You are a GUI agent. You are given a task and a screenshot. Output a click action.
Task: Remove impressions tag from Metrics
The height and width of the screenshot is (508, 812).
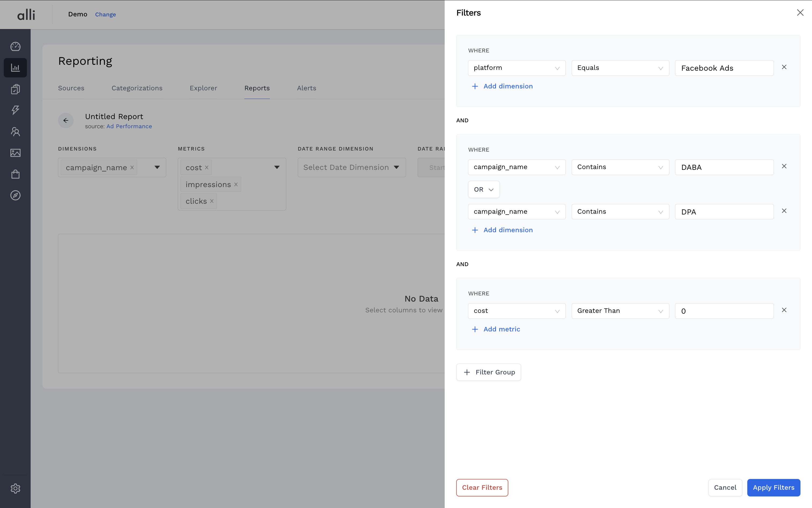click(x=236, y=184)
